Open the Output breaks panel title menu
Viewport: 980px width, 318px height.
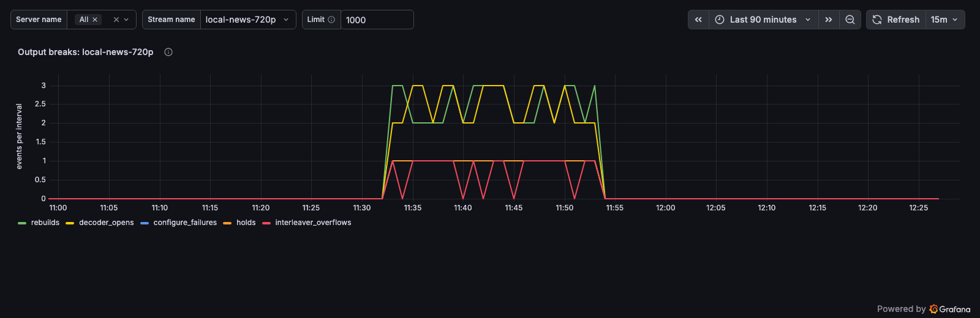coord(86,52)
